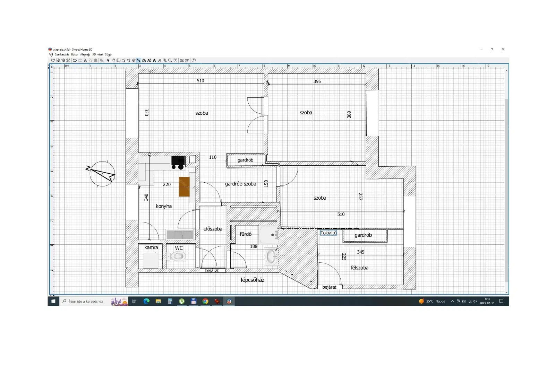
Task: Open the help question mark button
Action: (x=194, y=60)
